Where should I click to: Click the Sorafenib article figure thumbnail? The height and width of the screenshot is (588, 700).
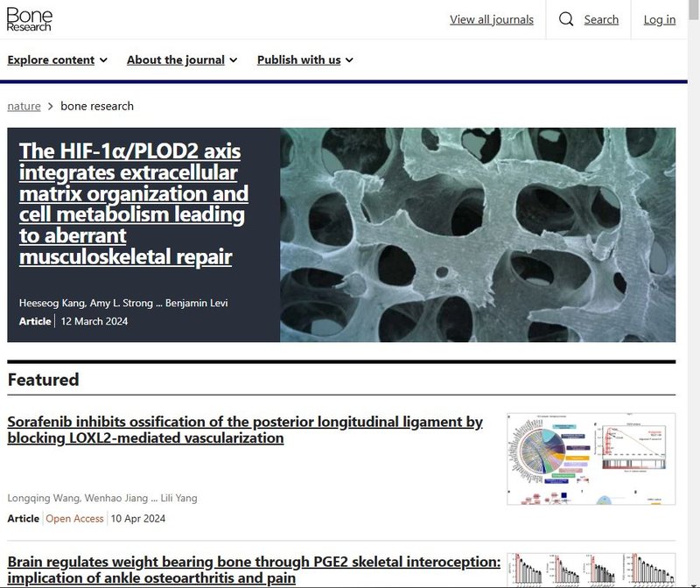591,459
